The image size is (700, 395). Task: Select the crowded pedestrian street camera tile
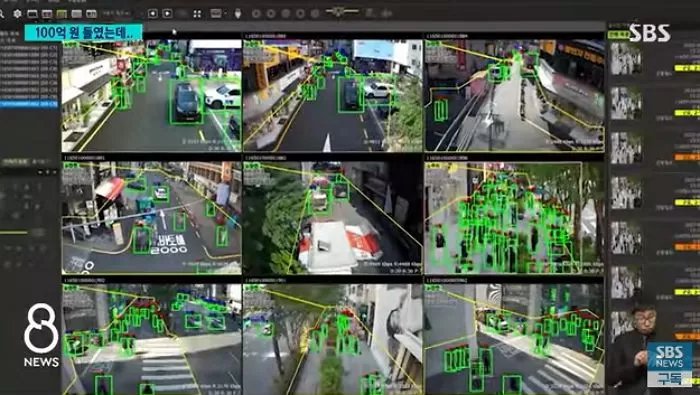(514, 218)
